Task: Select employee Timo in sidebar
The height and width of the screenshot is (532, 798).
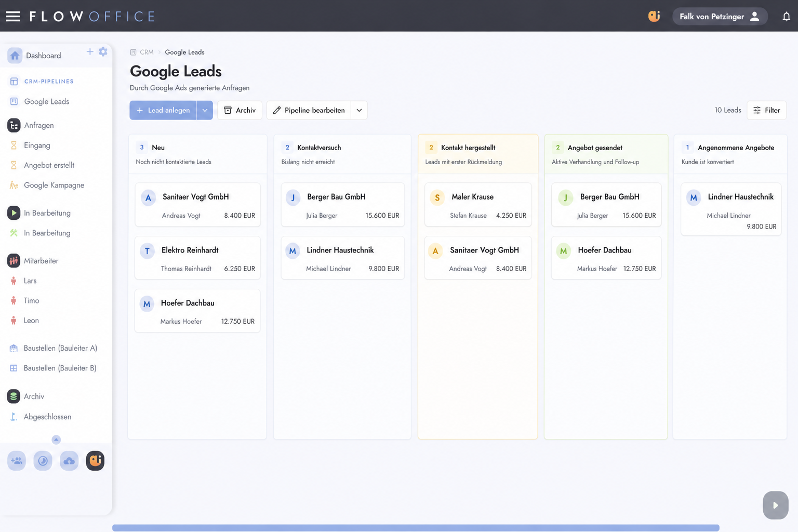Action: 31,300
